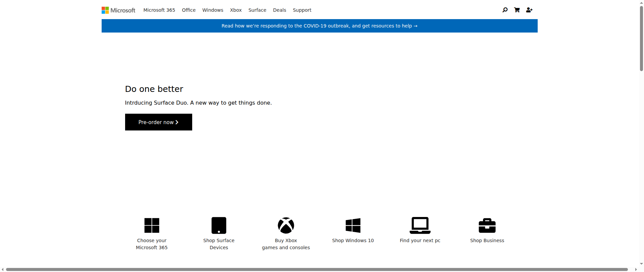This screenshot has height=272, width=644.
Task: Click the Surface tablet icon
Action: pyautogui.click(x=219, y=225)
